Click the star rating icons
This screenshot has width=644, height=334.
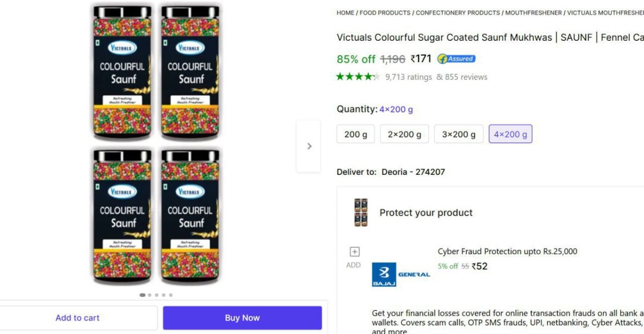[358, 77]
